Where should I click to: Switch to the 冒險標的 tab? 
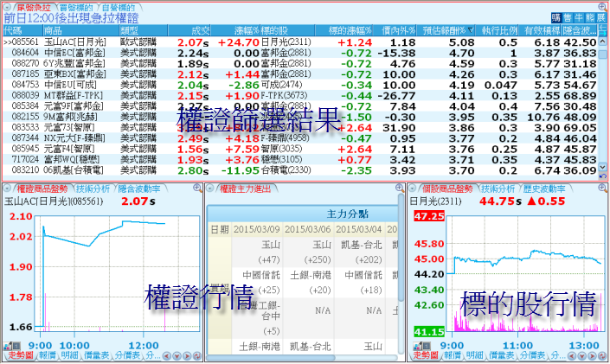[74, 6]
